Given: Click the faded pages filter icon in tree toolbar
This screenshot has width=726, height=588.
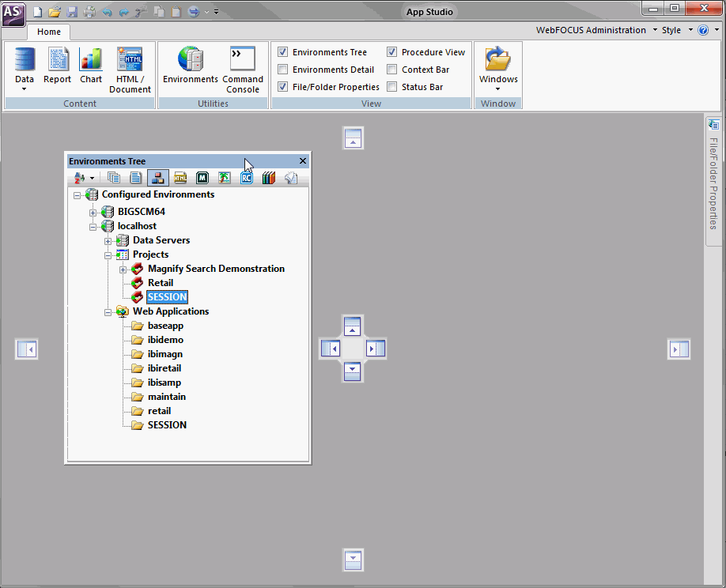Looking at the screenshot, I should pyautogui.click(x=291, y=178).
